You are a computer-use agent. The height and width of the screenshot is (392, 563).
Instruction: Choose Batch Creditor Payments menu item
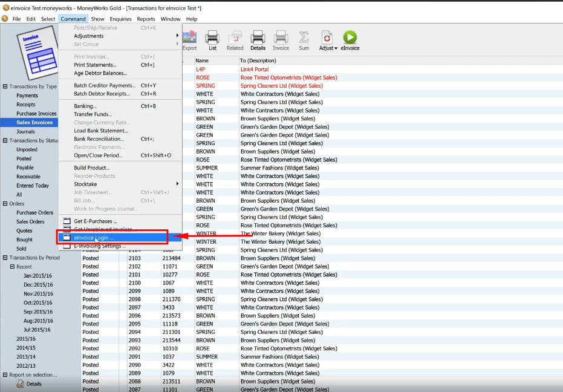point(120,85)
